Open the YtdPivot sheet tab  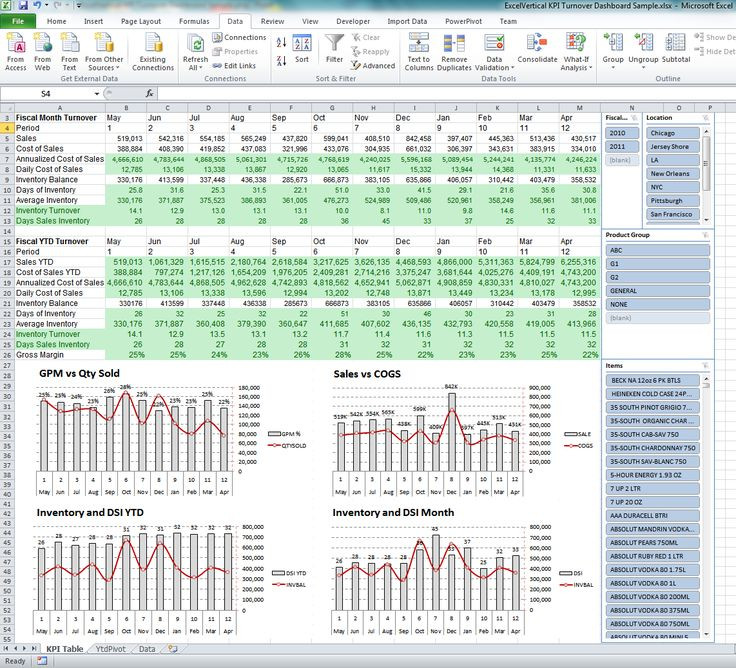[110, 649]
